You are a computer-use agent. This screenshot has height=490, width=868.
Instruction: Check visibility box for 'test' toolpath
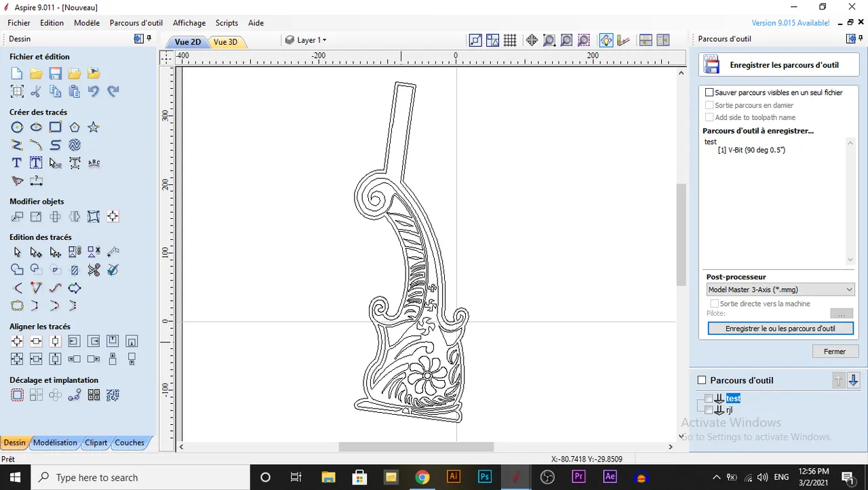pyautogui.click(x=709, y=399)
